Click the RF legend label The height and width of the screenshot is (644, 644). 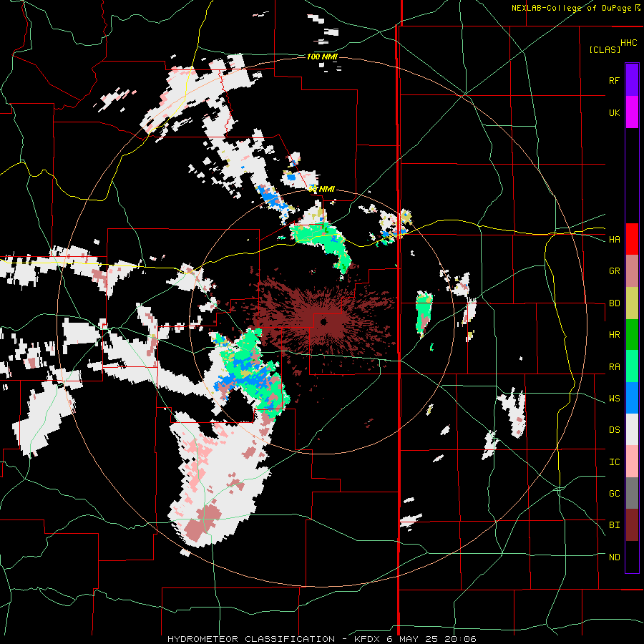(614, 80)
